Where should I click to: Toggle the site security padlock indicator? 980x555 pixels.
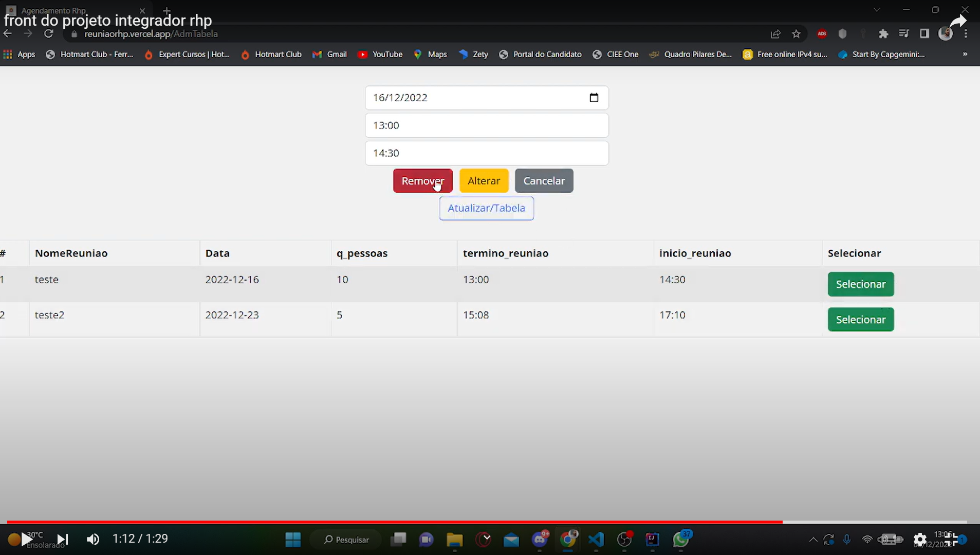(x=73, y=34)
